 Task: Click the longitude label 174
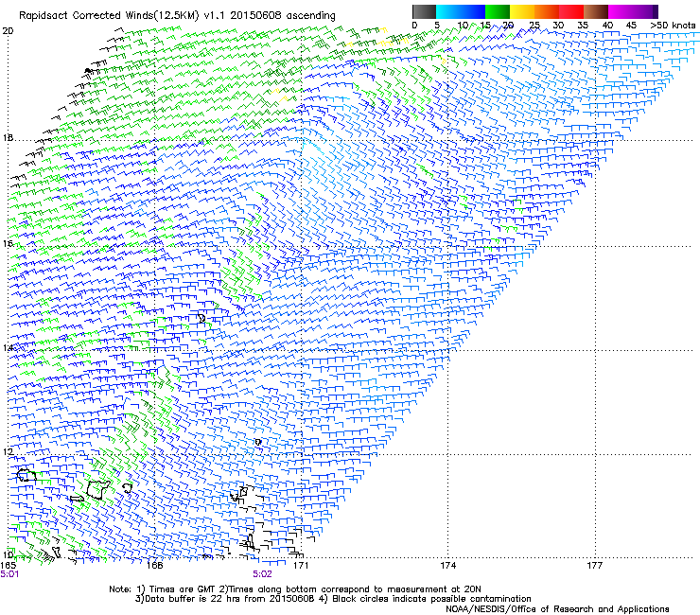[x=447, y=566]
